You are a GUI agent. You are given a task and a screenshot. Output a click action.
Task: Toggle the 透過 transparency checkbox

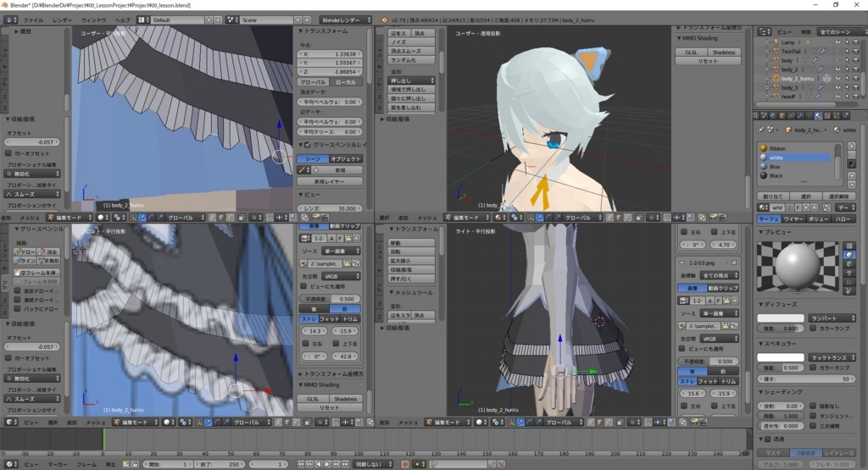tap(768, 440)
